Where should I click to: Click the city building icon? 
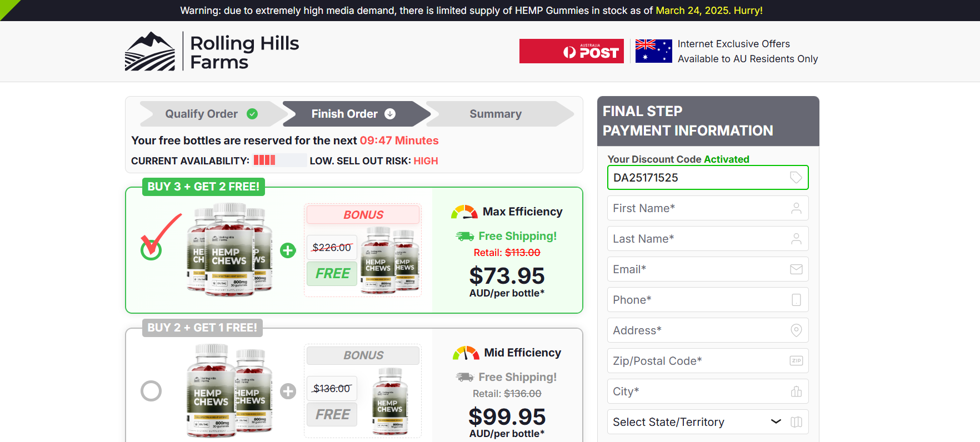pos(796,391)
